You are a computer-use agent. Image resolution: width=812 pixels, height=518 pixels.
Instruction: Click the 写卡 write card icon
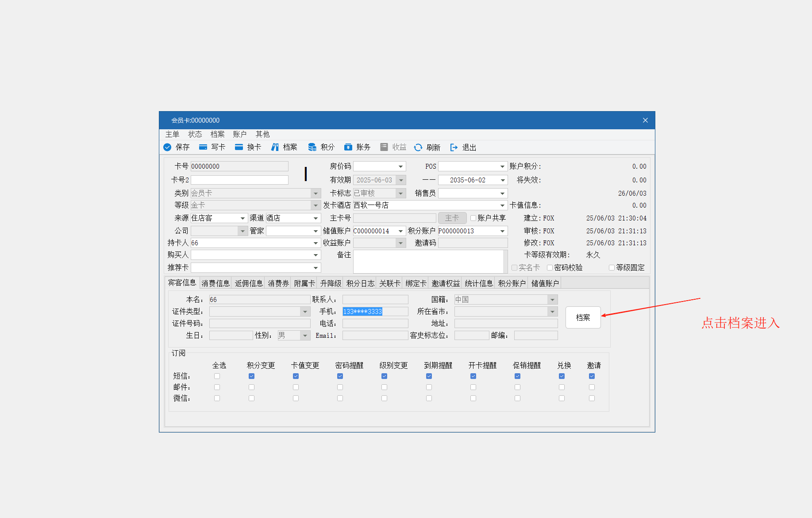tap(203, 147)
